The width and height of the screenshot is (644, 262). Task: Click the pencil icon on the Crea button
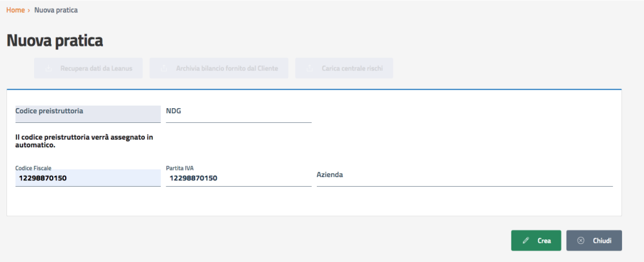point(526,240)
